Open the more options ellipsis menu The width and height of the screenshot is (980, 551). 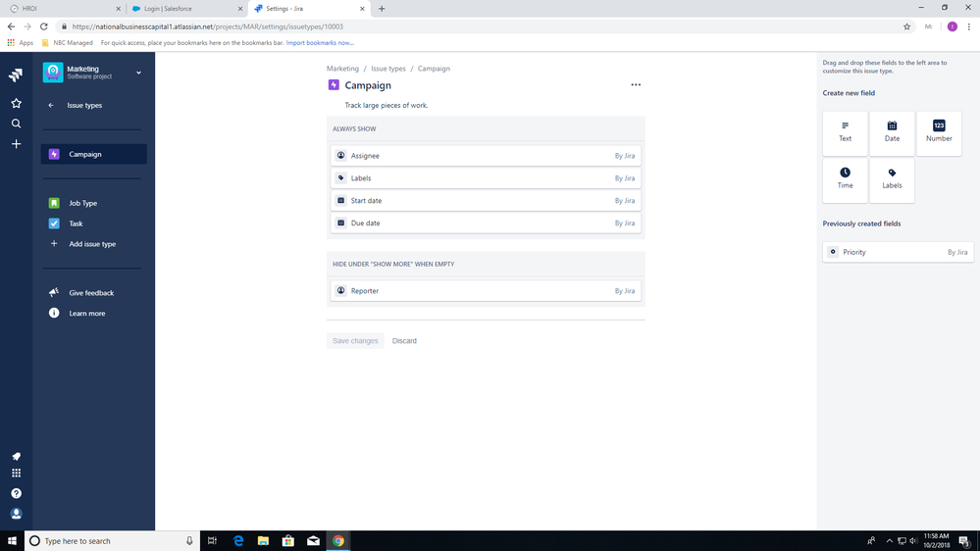coord(636,85)
